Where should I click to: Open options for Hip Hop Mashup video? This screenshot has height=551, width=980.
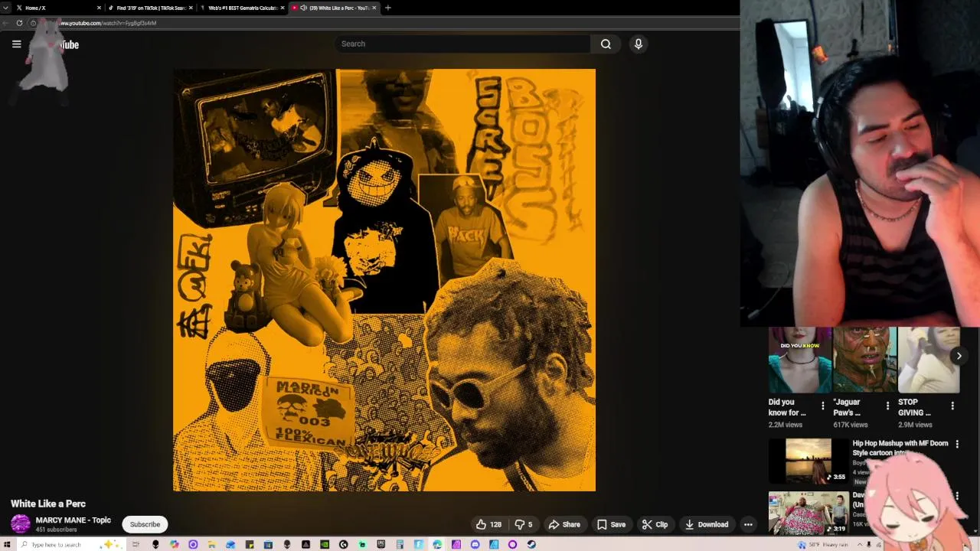point(957,444)
